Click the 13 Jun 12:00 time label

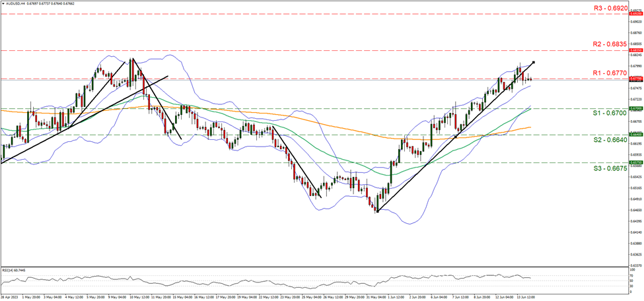pos(525,297)
